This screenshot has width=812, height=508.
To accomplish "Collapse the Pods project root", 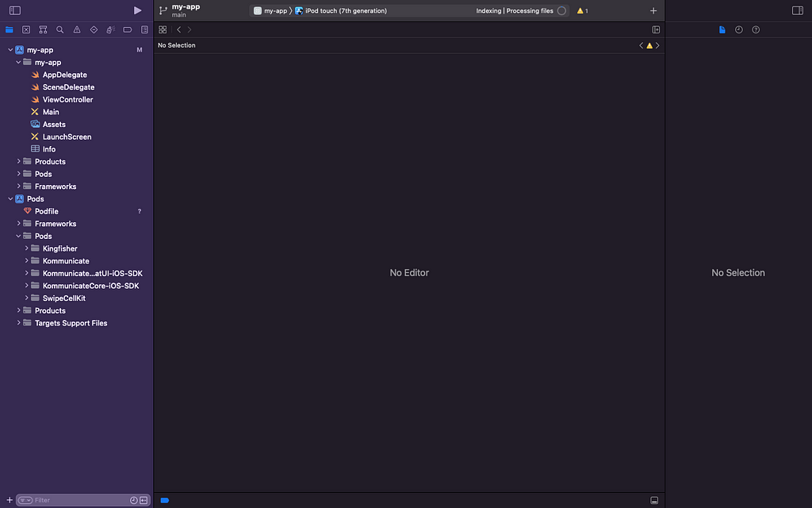I will click(x=10, y=198).
